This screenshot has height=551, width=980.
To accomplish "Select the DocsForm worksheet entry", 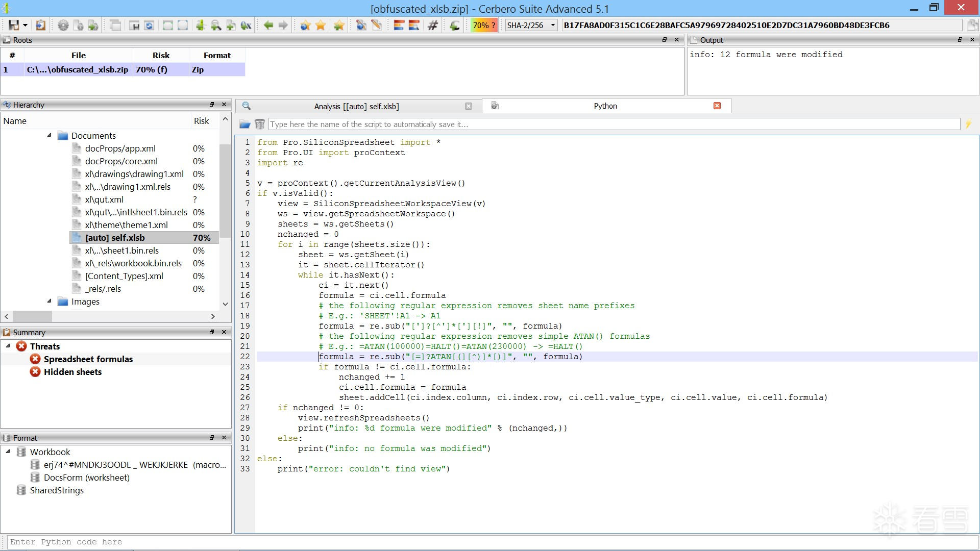I will [x=86, y=478].
